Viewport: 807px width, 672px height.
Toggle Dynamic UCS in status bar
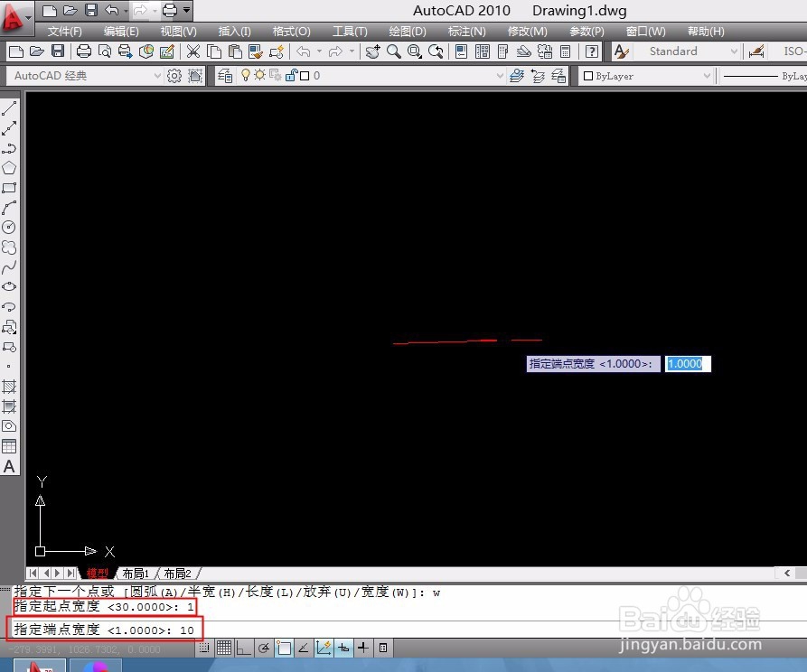tap(324, 648)
